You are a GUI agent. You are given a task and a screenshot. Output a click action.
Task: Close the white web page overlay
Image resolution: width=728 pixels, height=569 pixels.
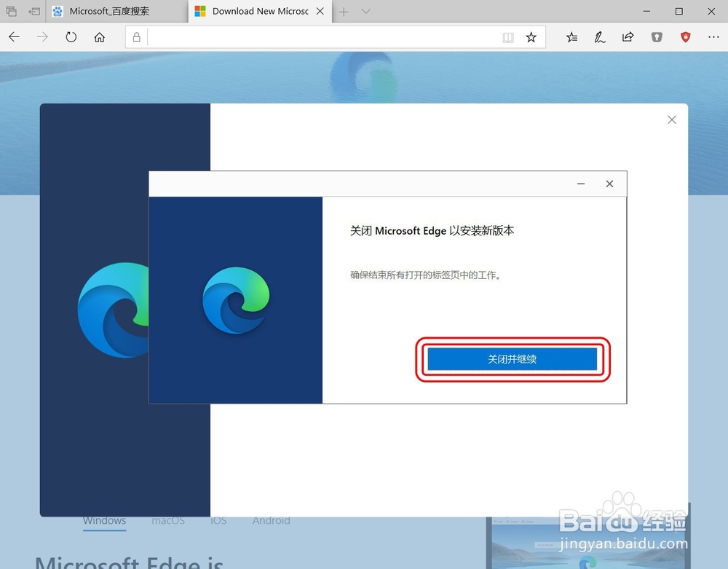pyautogui.click(x=672, y=119)
